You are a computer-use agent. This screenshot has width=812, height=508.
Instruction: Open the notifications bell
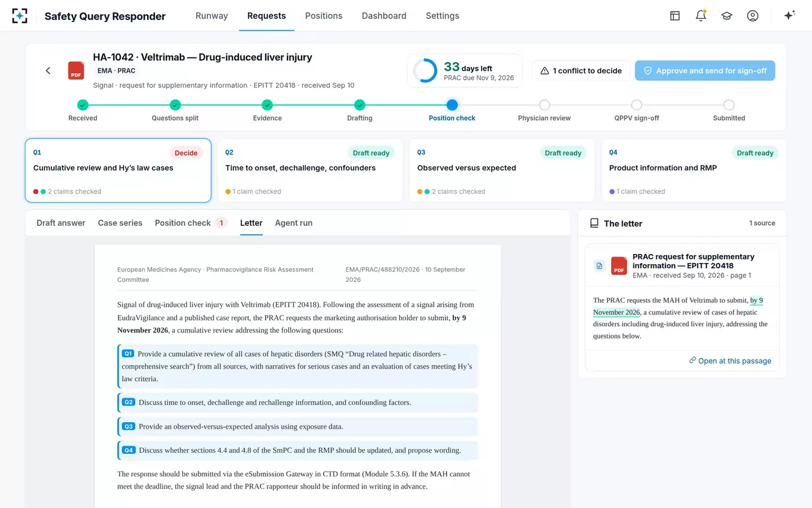point(701,16)
